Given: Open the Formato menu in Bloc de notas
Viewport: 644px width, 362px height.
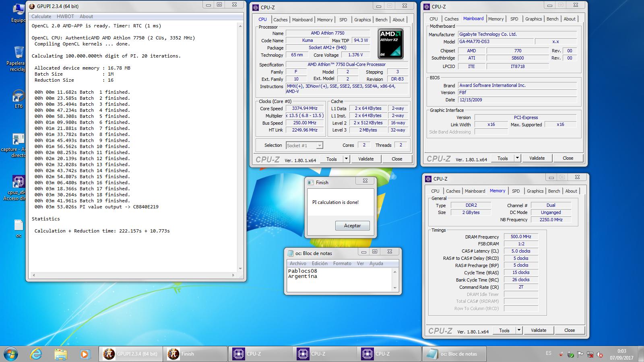Looking at the screenshot, I should (x=342, y=263).
